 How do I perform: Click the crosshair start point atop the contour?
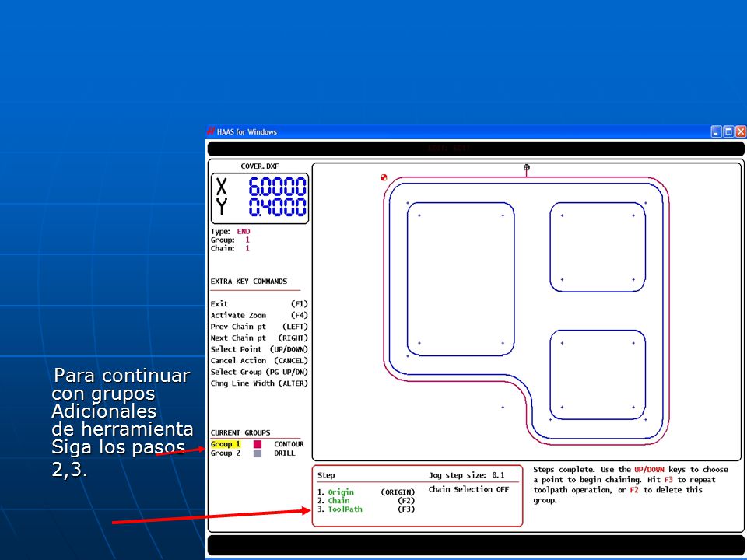click(527, 168)
